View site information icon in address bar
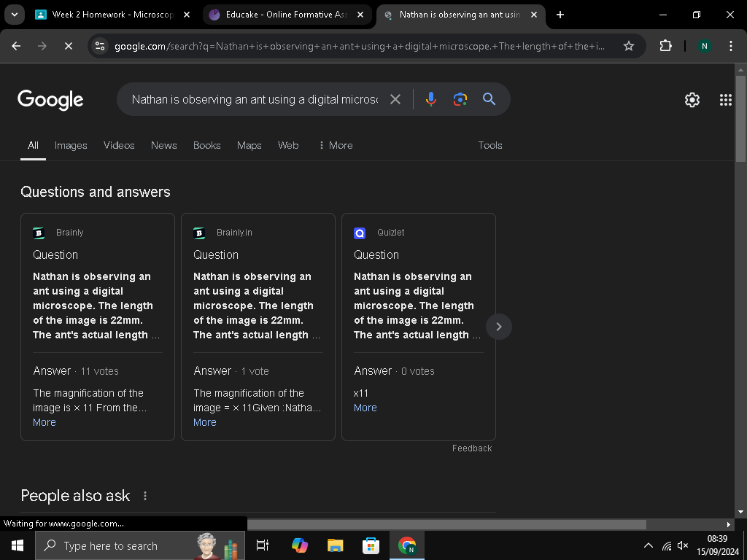The height and width of the screenshot is (560, 747). tap(100, 46)
